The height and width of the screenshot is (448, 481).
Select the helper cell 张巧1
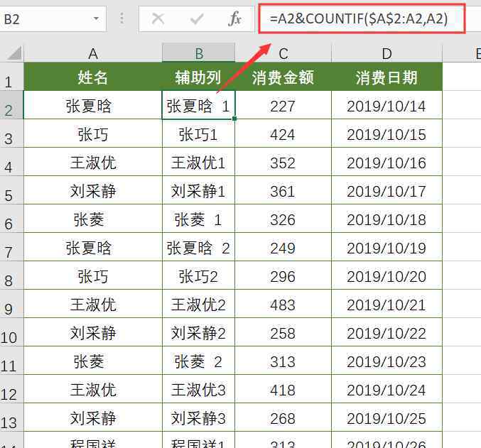[x=198, y=133]
